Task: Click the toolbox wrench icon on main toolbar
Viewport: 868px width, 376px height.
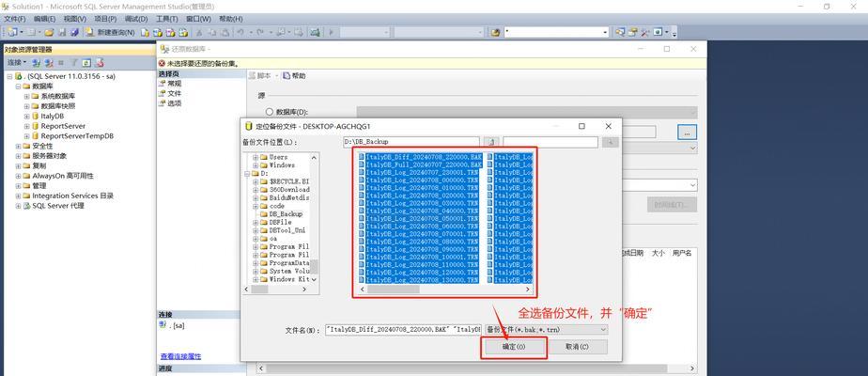Action: [x=645, y=32]
